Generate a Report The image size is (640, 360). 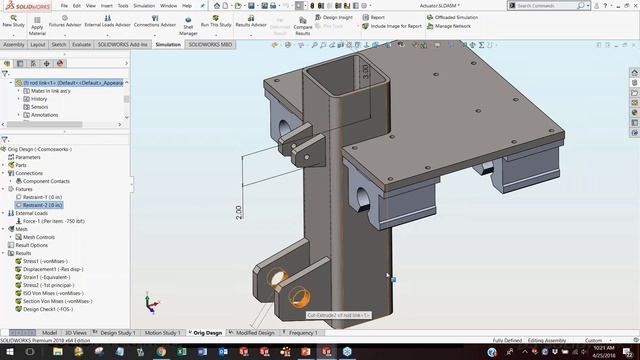pos(373,18)
